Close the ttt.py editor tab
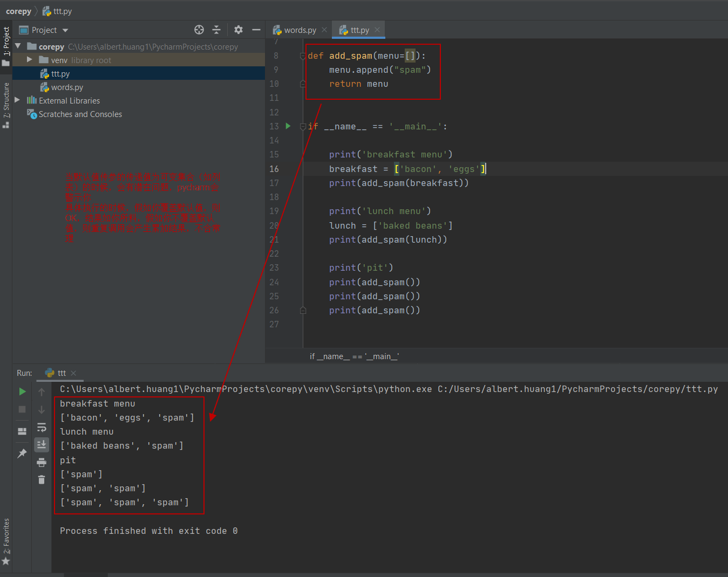 pyautogui.click(x=377, y=30)
